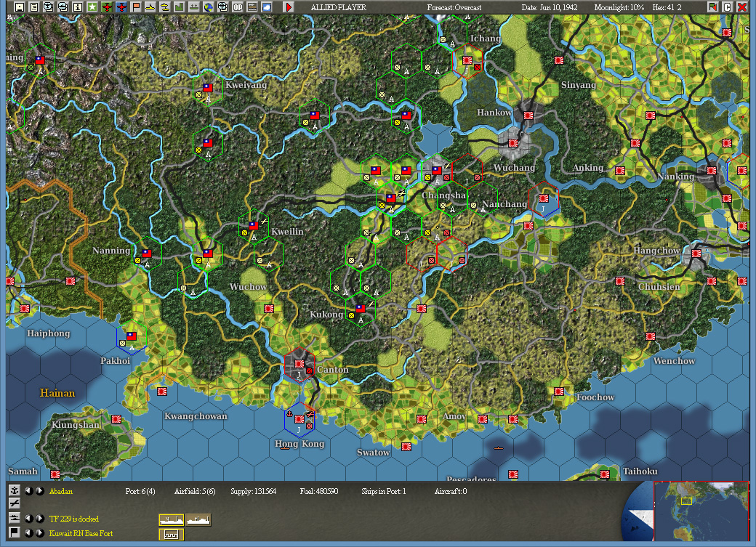Click the world minimap in bottom-right
The image size is (756, 547).
click(x=701, y=511)
